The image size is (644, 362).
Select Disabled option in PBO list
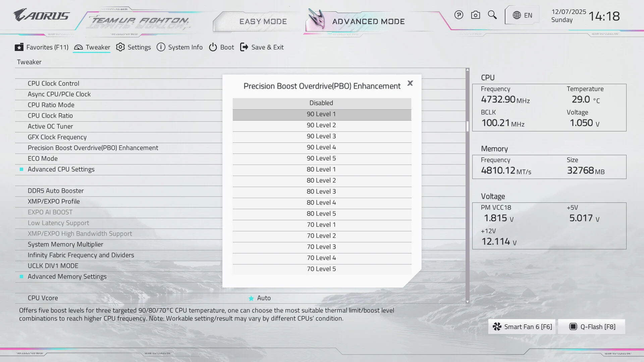coord(321,103)
